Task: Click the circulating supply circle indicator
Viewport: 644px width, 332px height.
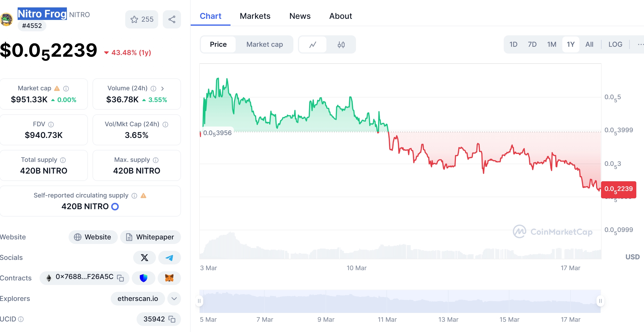Action: (115, 206)
